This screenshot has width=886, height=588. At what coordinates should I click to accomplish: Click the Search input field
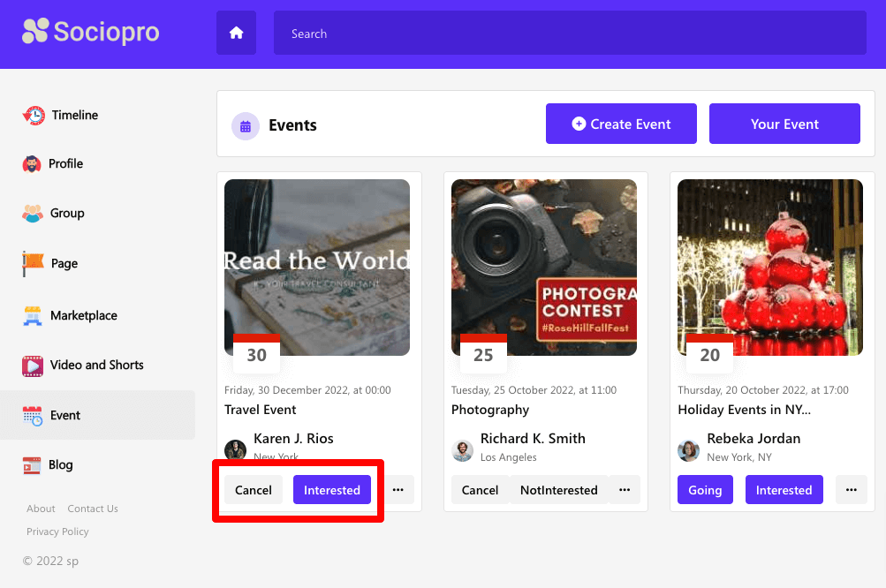570,34
